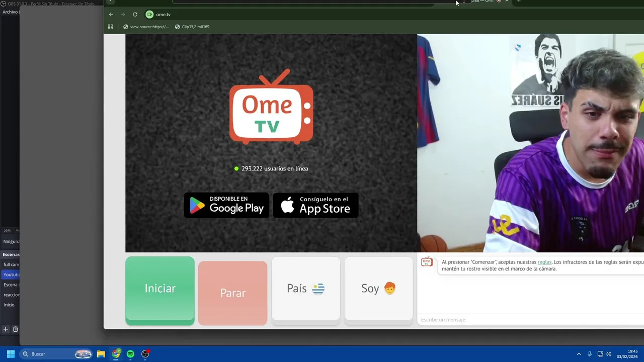Screen dimensions: 644x362
Task: Open the view-source bookmark
Action: (146, 27)
